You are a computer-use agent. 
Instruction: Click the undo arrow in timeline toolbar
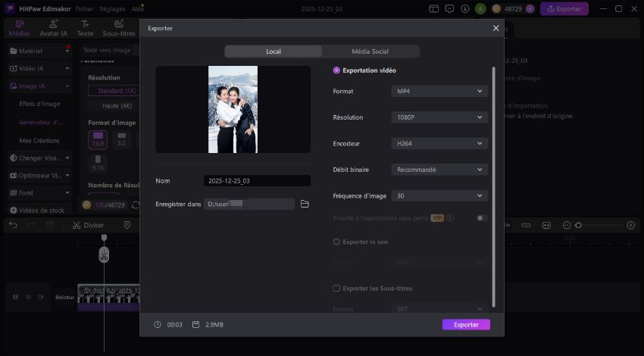[x=13, y=225]
